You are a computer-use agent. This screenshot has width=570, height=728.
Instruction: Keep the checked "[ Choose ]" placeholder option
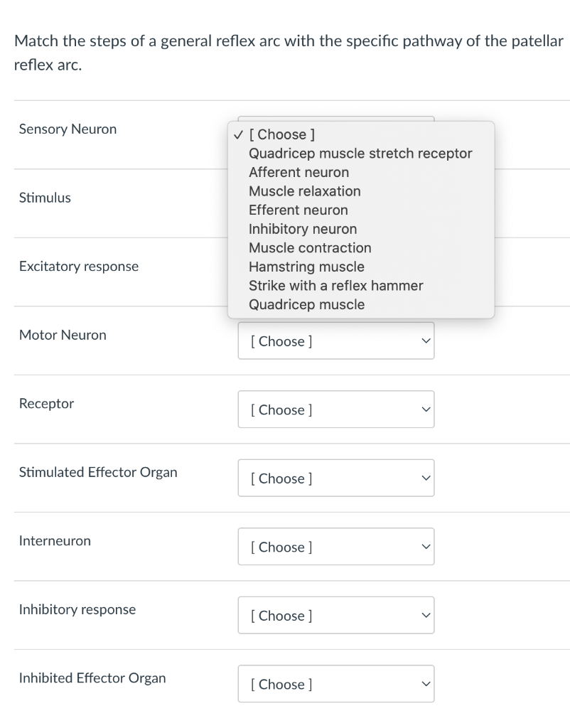click(x=282, y=134)
